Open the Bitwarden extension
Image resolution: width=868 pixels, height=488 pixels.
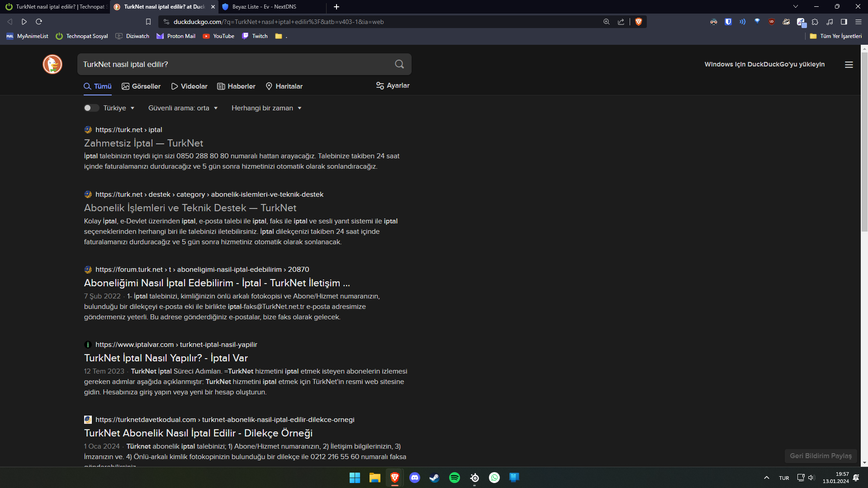728,22
